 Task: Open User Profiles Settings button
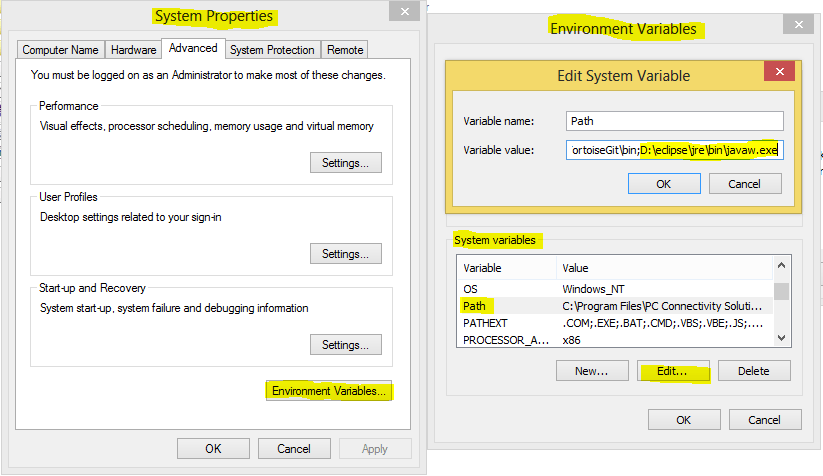[345, 253]
